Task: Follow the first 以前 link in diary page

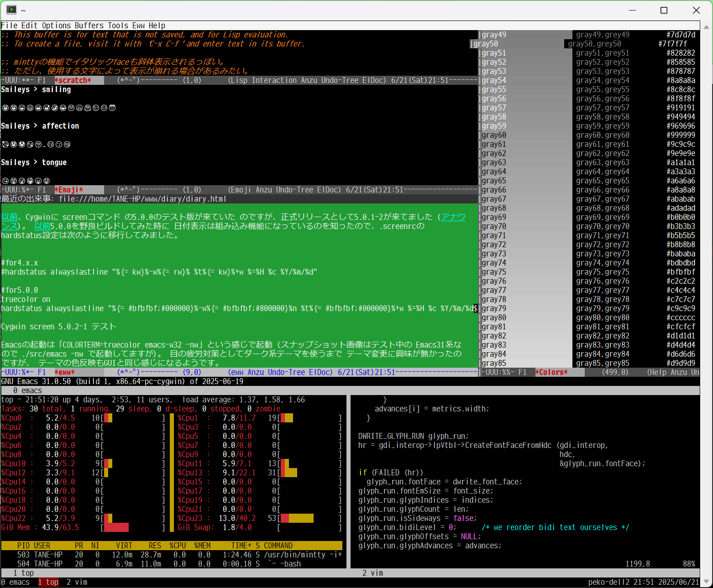Action: click(x=9, y=217)
